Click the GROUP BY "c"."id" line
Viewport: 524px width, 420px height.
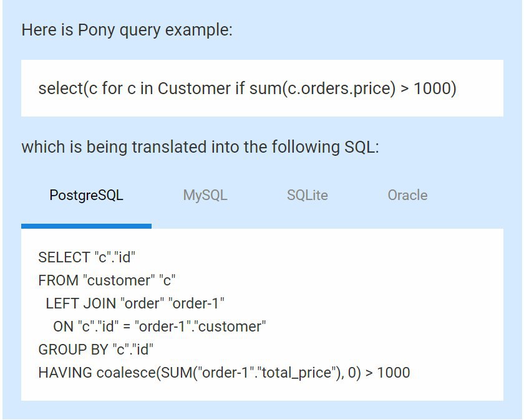[x=96, y=350]
